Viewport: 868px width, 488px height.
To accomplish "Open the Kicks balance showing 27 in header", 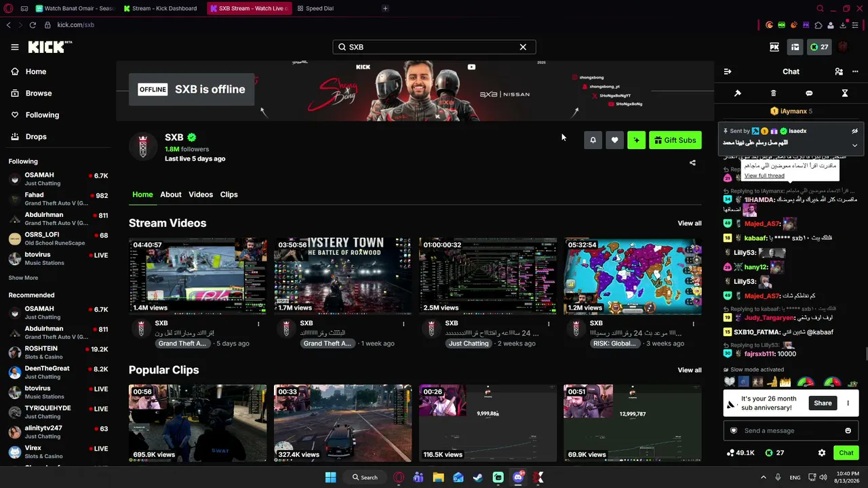I will (819, 47).
